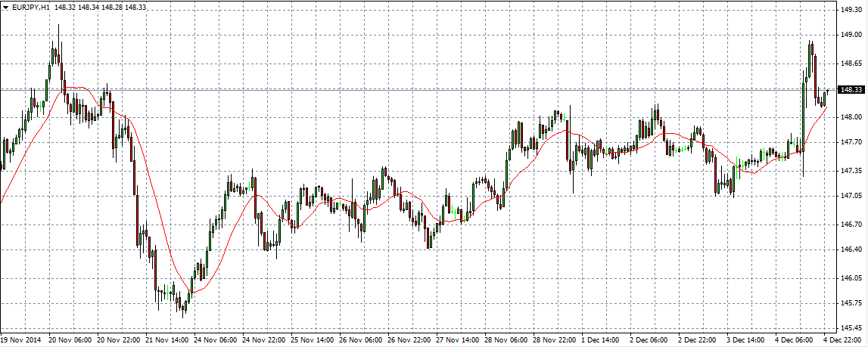Click the 145.45 price axis label
Viewport: 868px width, 347px height.
851,327
